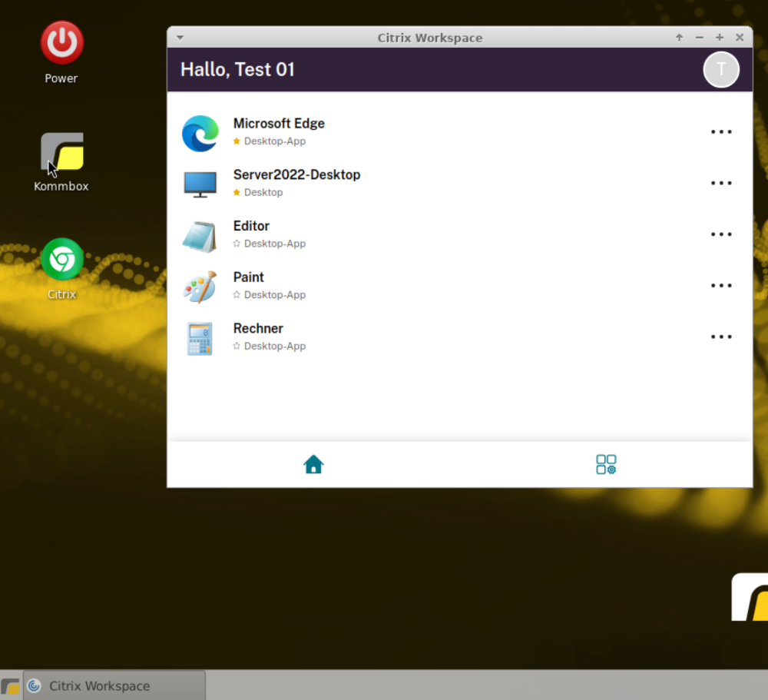
Task: Open the window menu arrow in title bar
Action: coord(180,38)
